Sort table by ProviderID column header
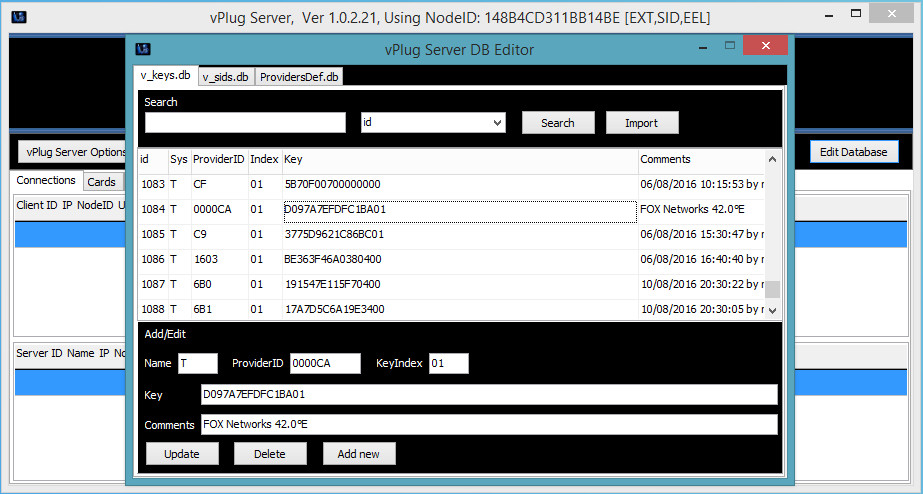 click(x=218, y=160)
